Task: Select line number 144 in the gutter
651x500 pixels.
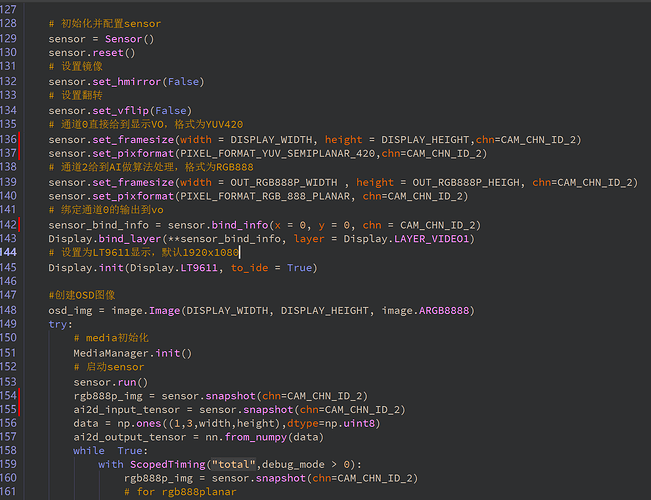Action: [x=13, y=253]
